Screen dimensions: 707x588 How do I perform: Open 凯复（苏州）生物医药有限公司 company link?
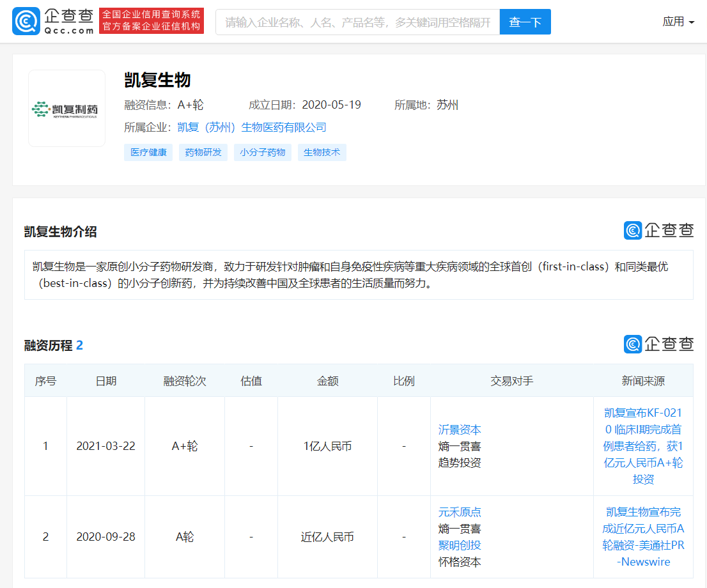pos(252,127)
